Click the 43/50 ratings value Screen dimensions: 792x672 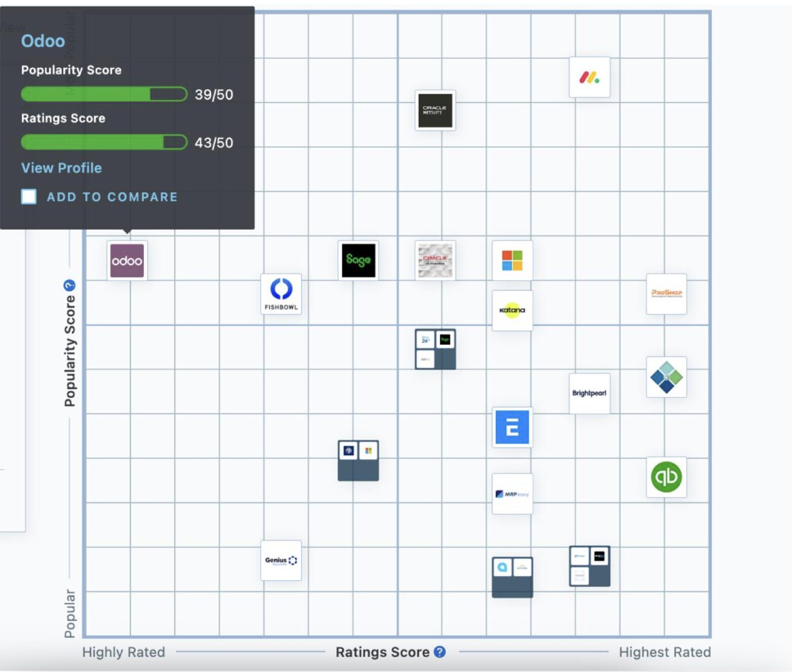(214, 143)
